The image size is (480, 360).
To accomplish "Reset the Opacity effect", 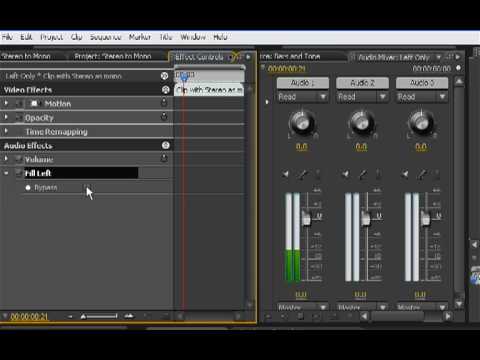I will point(164,116).
